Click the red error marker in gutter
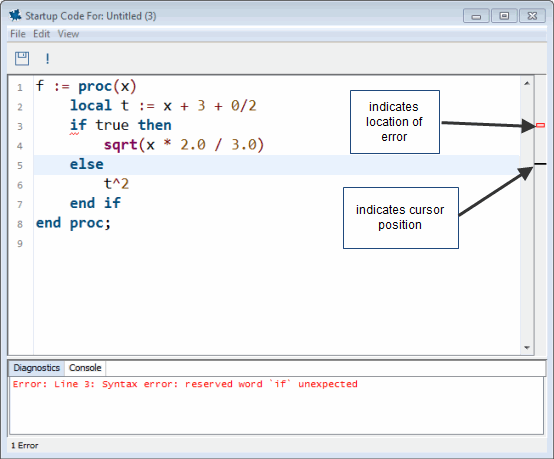554x459 pixels. pyautogui.click(x=540, y=125)
